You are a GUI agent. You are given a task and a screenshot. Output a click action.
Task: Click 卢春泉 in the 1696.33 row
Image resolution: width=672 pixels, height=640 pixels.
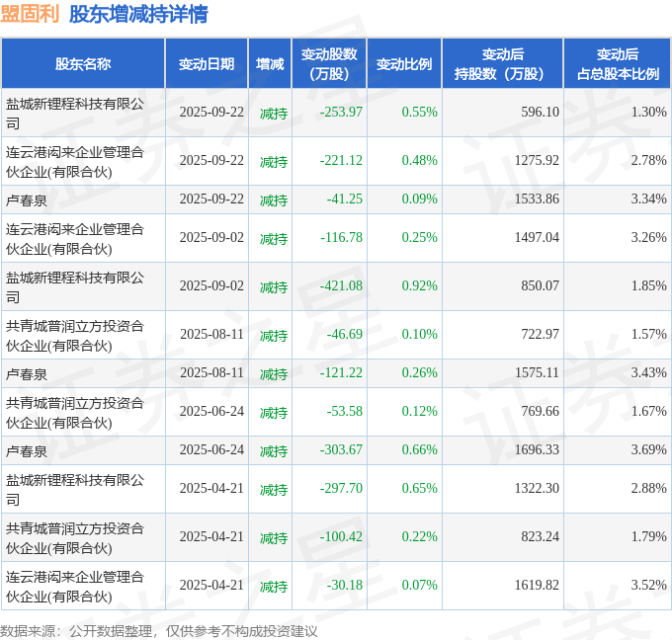(x=27, y=451)
